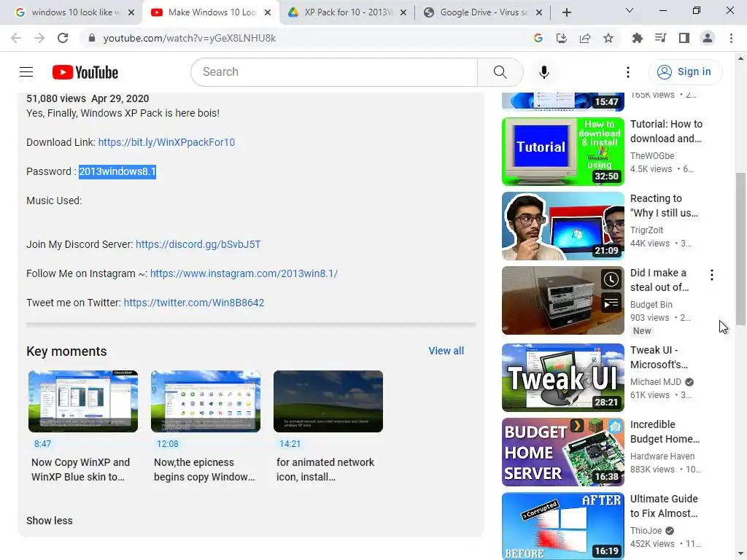Click the search magnifier button

[x=500, y=72]
